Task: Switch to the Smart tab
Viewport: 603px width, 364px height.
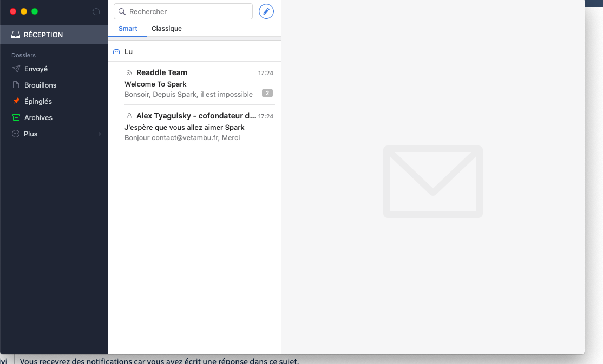Action: pyautogui.click(x=128, y=29)
